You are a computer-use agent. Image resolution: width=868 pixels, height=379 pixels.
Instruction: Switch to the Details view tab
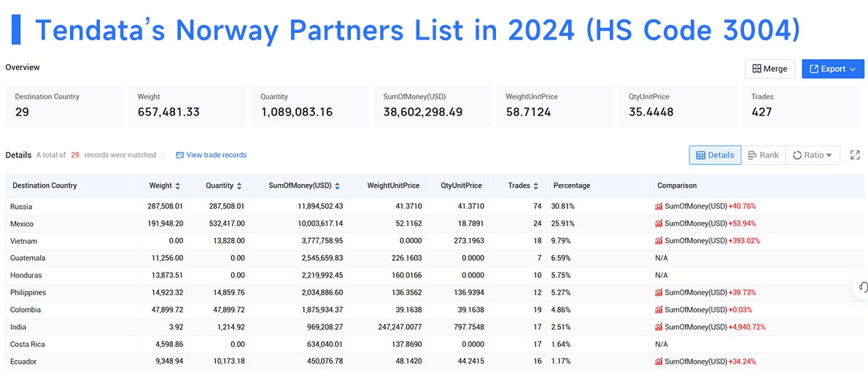pos(715,155)
